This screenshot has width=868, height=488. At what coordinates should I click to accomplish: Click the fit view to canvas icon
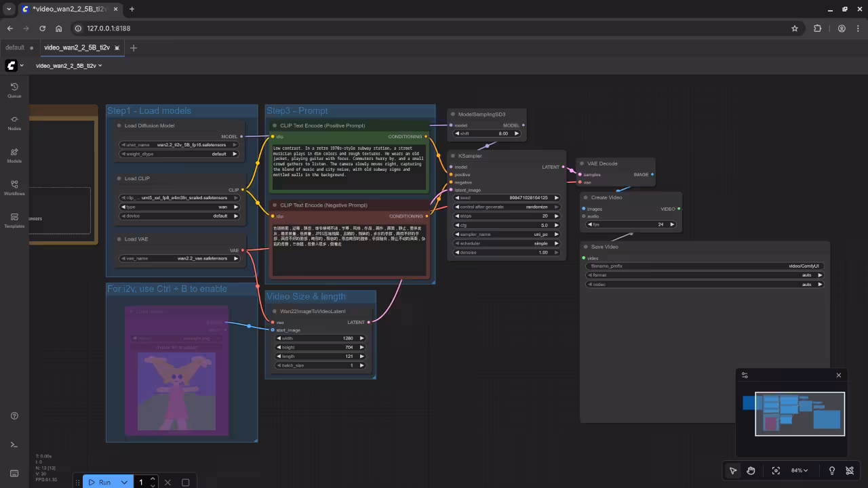(776, 470)
